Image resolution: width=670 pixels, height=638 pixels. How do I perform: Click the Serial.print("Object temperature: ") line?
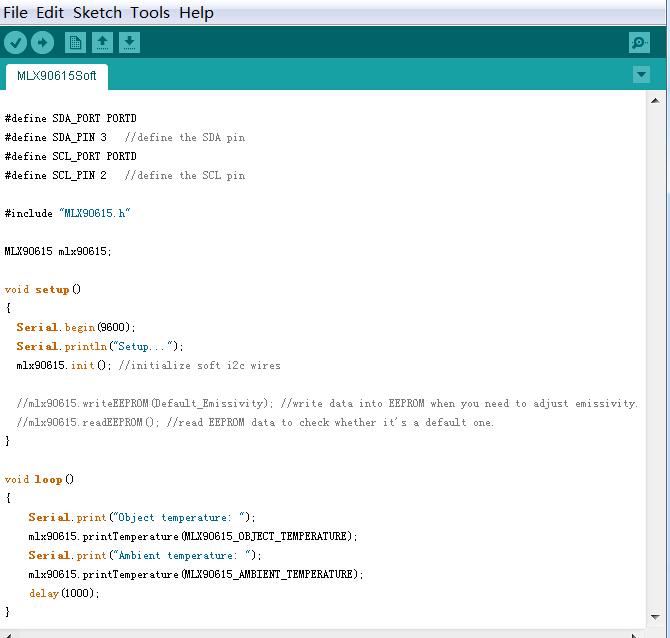point(142,517)
